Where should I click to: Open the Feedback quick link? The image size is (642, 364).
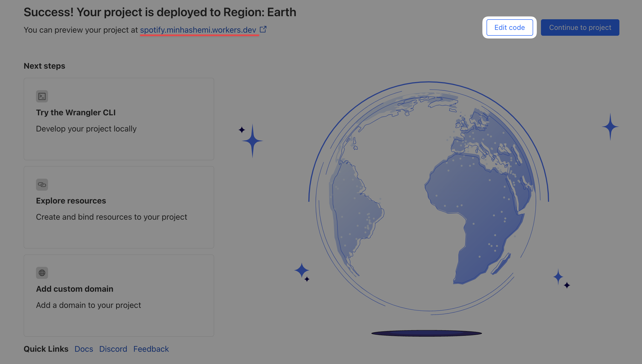151,349
